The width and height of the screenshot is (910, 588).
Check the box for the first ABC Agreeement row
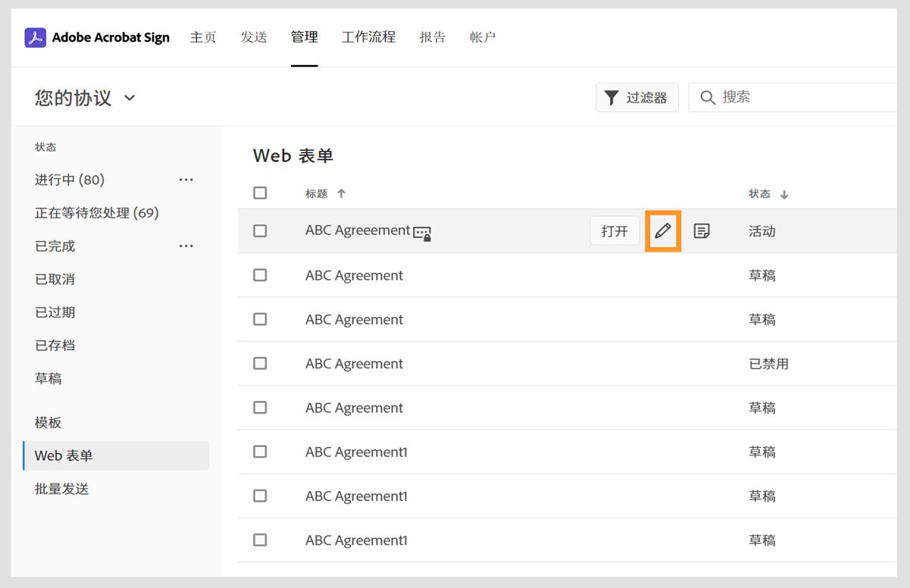pyautogui.click(x=260, y=230)
